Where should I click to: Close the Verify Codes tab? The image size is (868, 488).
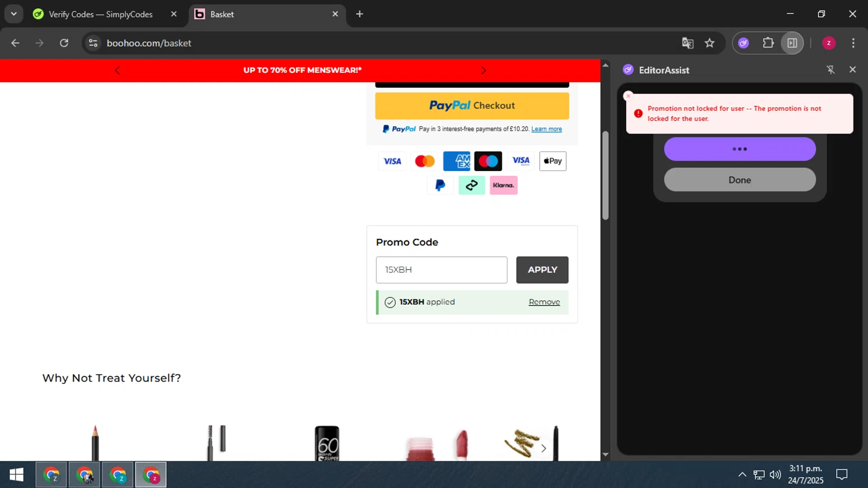coord(174,14)
